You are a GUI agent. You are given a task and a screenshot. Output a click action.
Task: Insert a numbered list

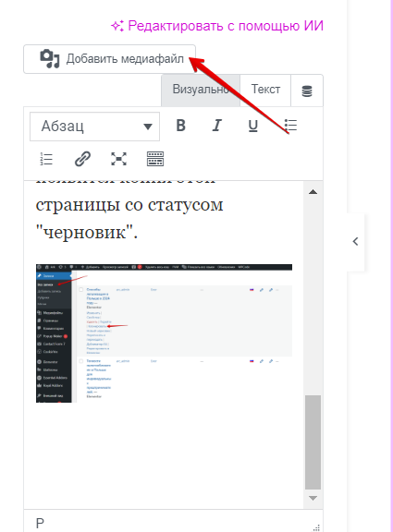click(x=46, y=159)
